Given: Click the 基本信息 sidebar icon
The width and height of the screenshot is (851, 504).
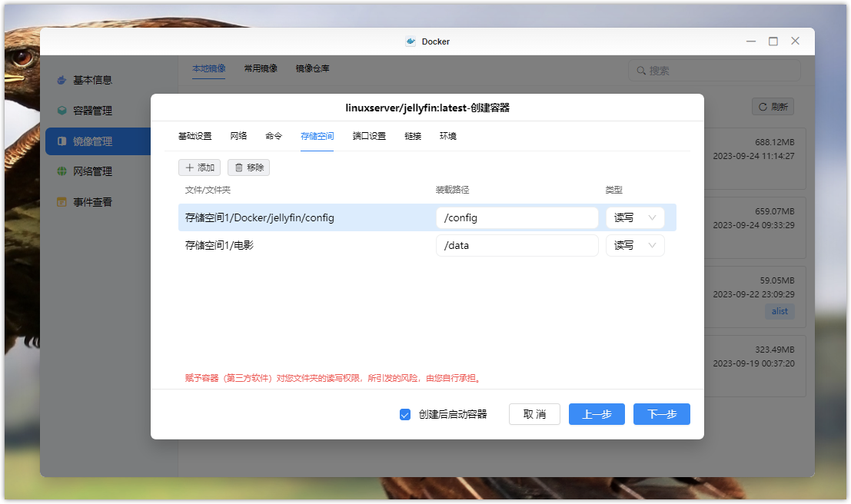Looking at the screenshot, I should click(61, 80).
